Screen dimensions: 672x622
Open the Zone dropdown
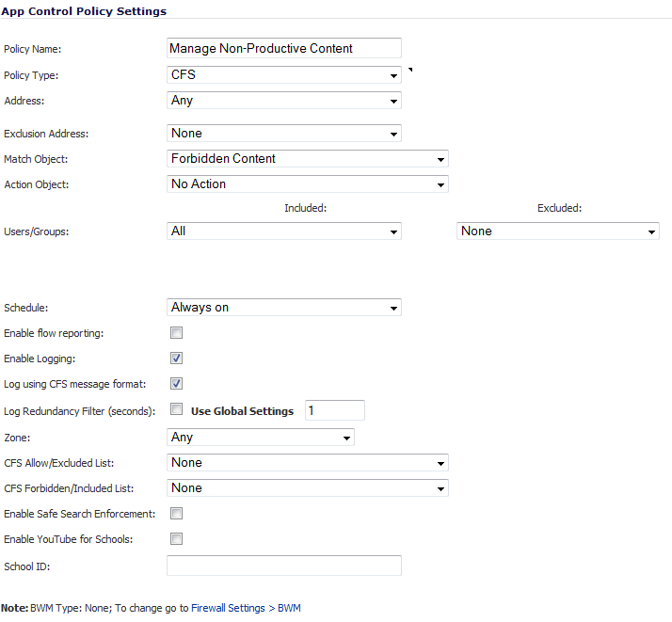tap(260, 438)
